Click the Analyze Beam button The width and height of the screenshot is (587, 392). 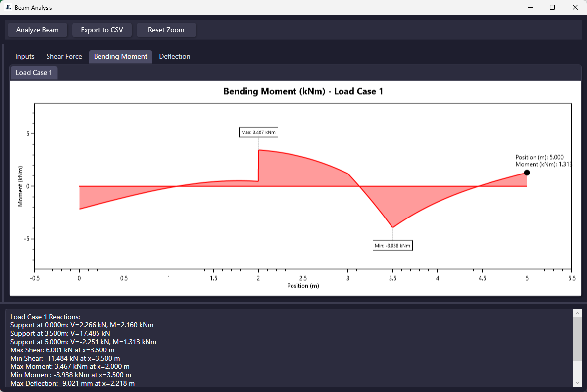tap(38, 30)
